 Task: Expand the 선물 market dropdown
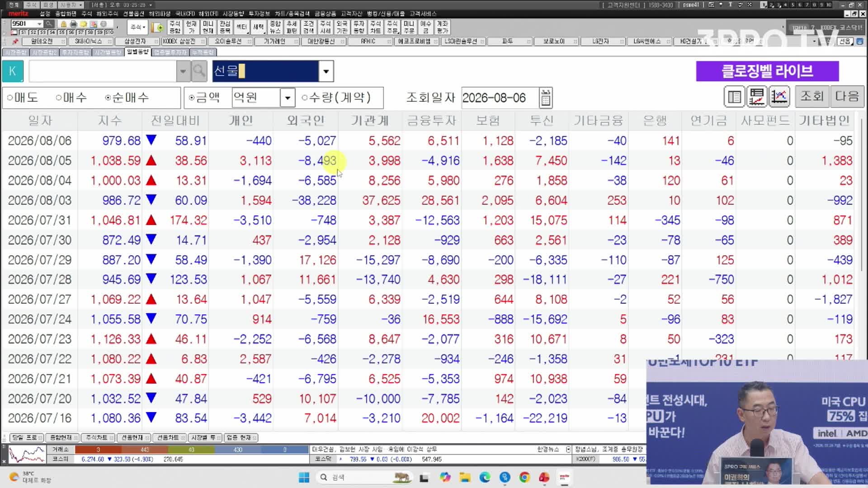click(x=325, y=71)
